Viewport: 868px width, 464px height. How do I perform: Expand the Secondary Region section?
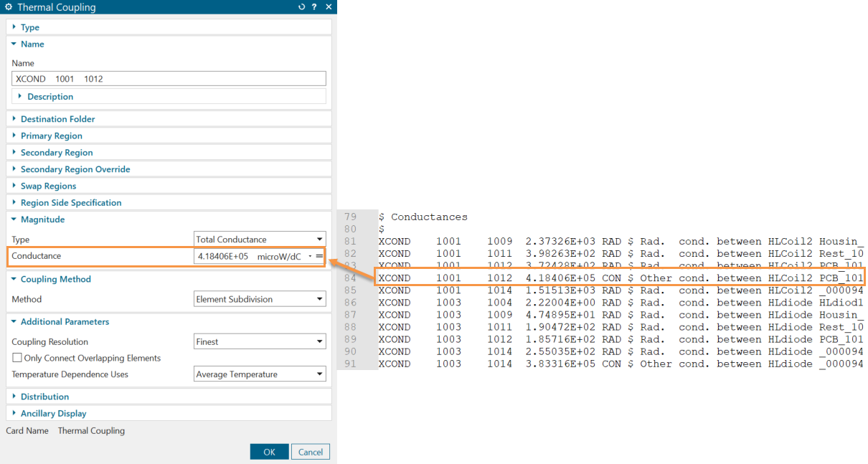point(56,153)
